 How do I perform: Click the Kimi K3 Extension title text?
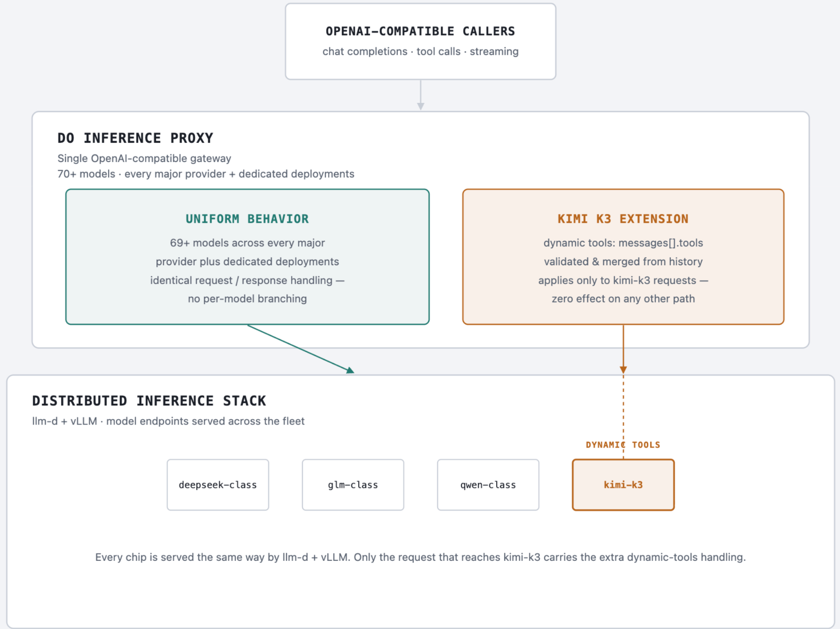coord(623,219)
